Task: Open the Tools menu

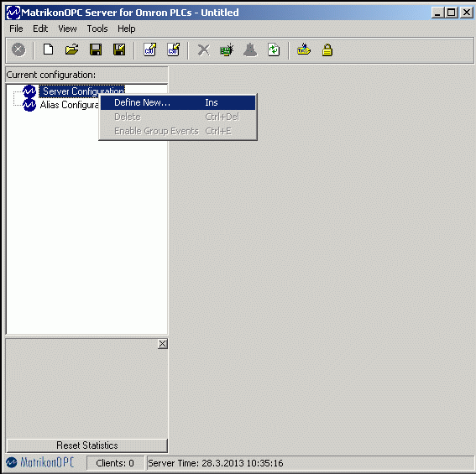Action: click(x=97, y=29)
